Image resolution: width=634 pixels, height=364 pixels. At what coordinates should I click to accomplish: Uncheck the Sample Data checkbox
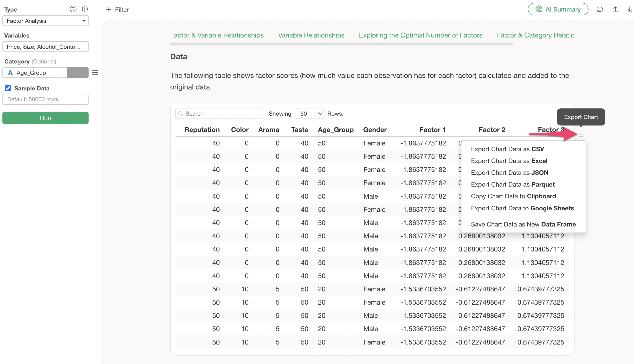pos(8,88)
